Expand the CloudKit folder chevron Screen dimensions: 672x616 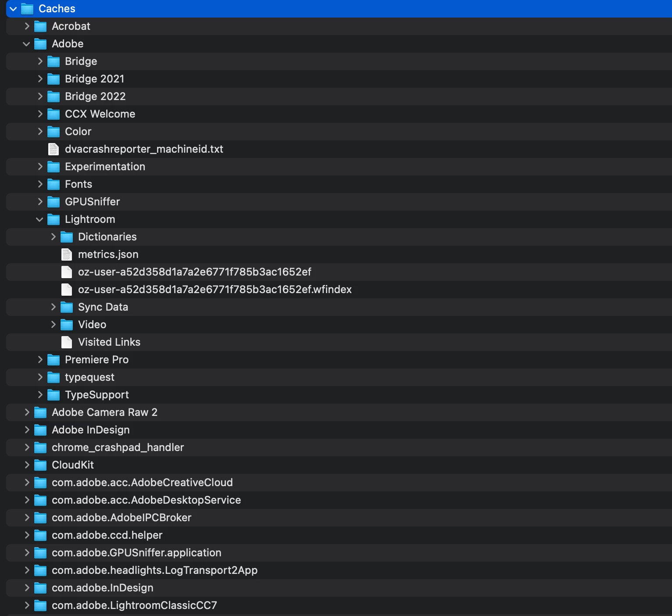click(x=27, y=465)
